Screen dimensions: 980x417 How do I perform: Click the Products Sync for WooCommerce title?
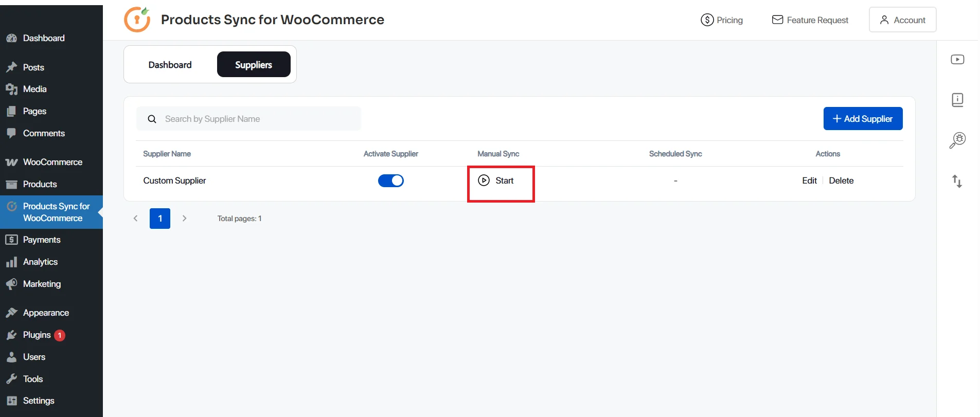[x=273, y=20]
